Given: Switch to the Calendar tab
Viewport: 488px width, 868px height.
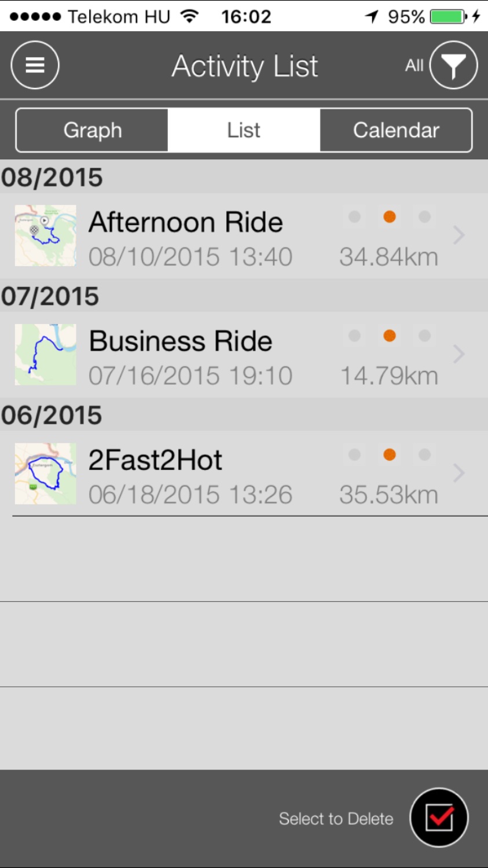Looking at the screenshot, I should [x=396, y=130].
